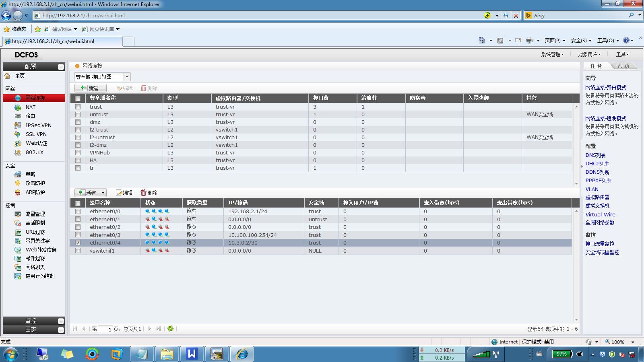Viewport: 644px width, 362px height.
Task: Open WPS Writer in taskbar
Action: (192, 354)
